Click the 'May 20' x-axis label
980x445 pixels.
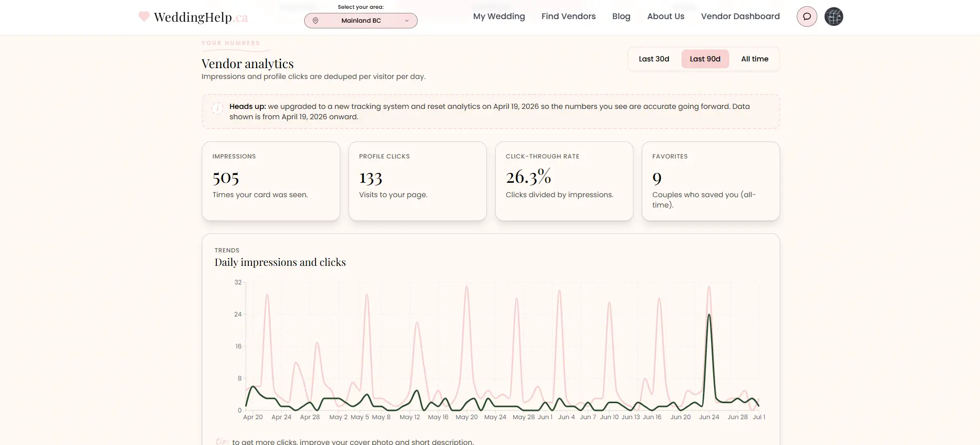(x=467, y=417)
